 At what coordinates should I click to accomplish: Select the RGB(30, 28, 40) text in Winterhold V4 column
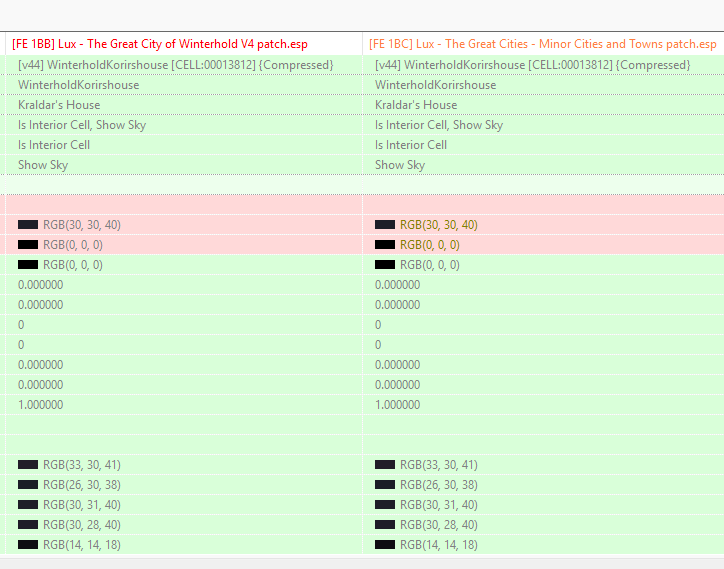(82, 525)
